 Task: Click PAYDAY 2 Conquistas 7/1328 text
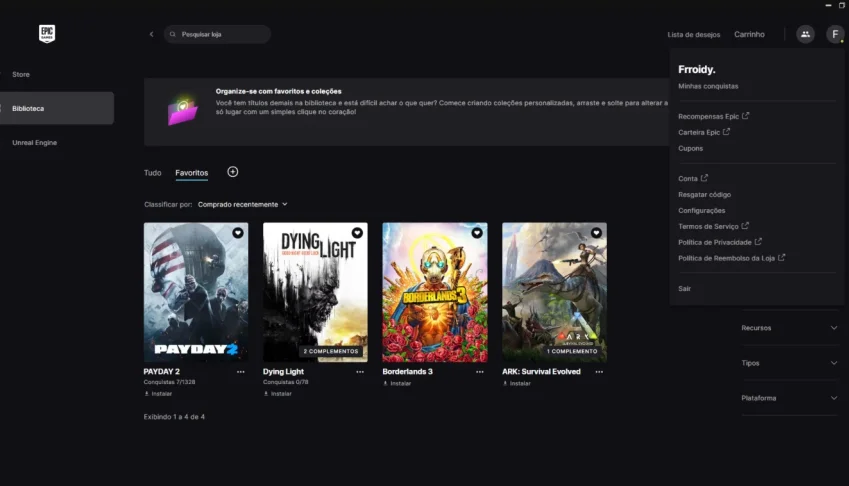tap(169, 382)
